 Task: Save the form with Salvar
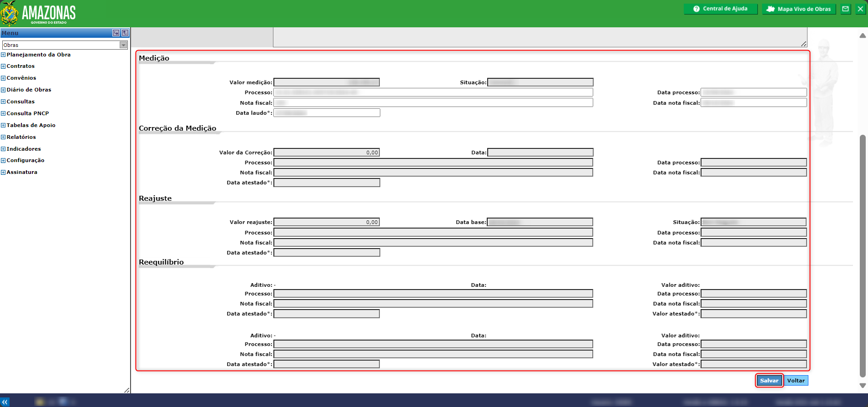[769, 381]
